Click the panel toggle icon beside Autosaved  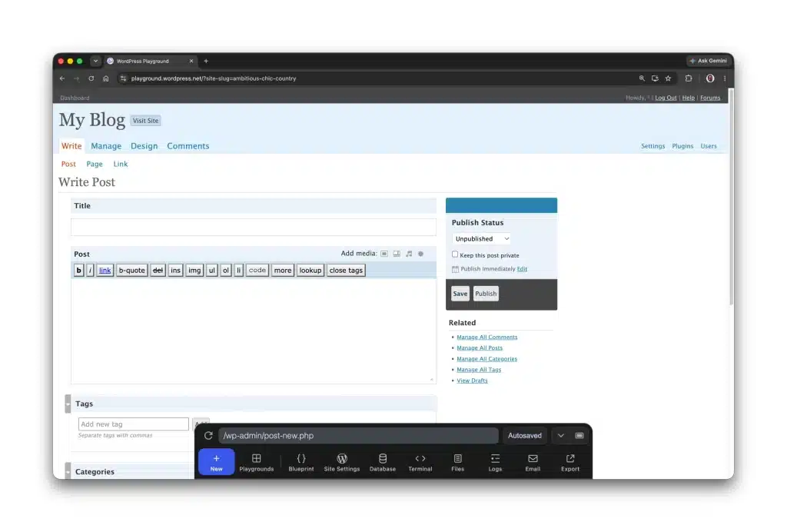pos(579,436)
